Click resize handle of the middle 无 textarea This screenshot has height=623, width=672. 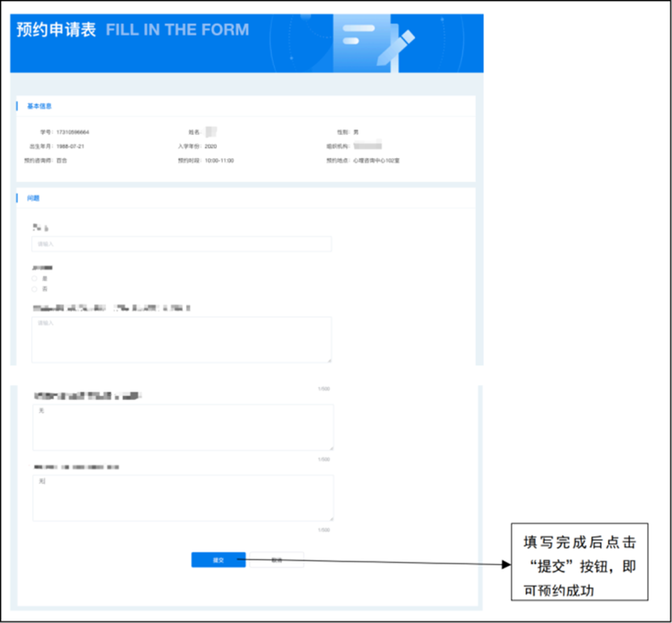[x=330, y=447]
